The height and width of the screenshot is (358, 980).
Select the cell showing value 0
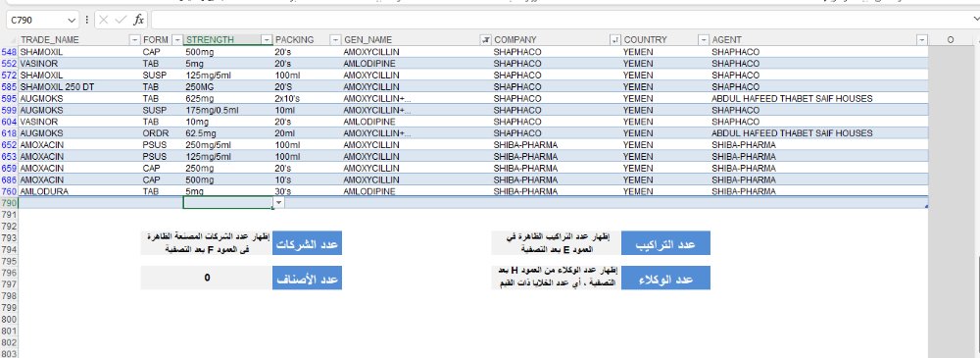(207, 278)
